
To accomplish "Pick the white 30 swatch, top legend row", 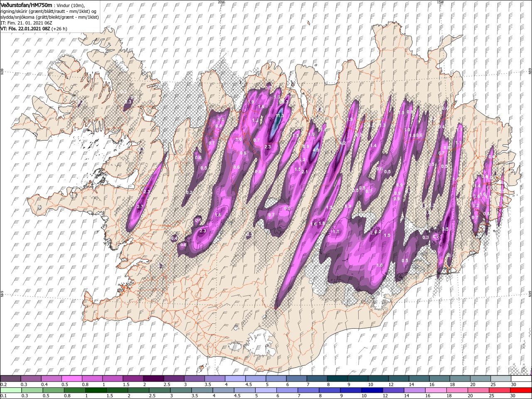I will [521, 379].
